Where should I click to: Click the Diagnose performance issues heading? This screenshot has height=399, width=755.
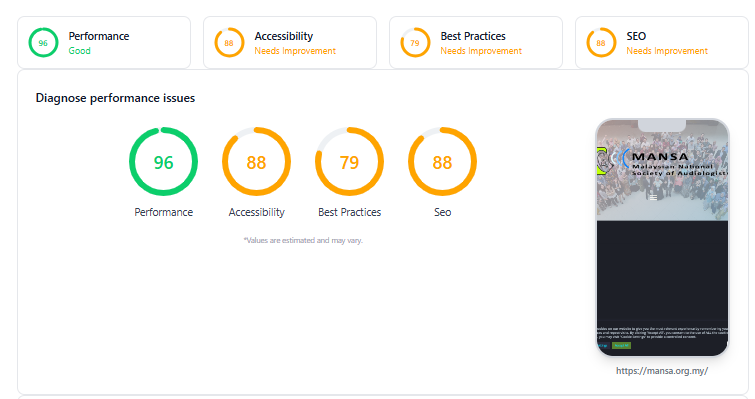pos(116,98)
